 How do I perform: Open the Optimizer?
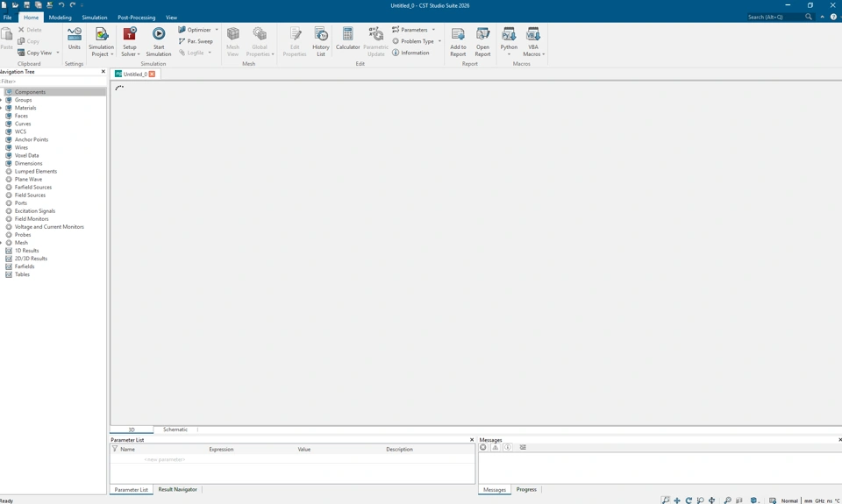point(195,30)
